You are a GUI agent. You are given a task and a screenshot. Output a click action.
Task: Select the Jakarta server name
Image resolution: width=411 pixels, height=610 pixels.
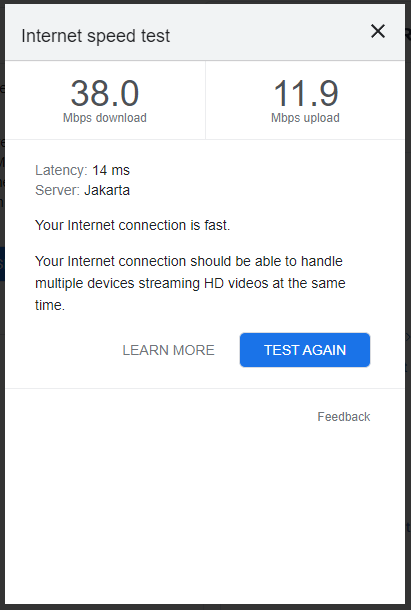[107, 190]
